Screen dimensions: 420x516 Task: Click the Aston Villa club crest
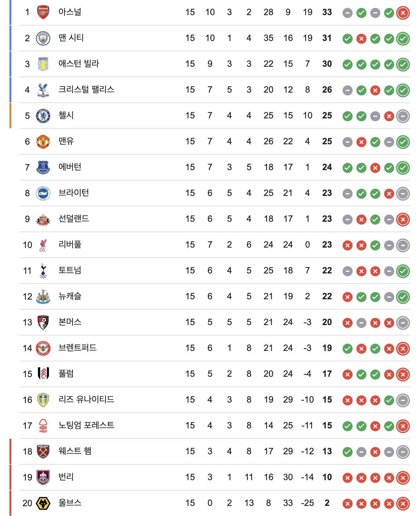point(43,64)
